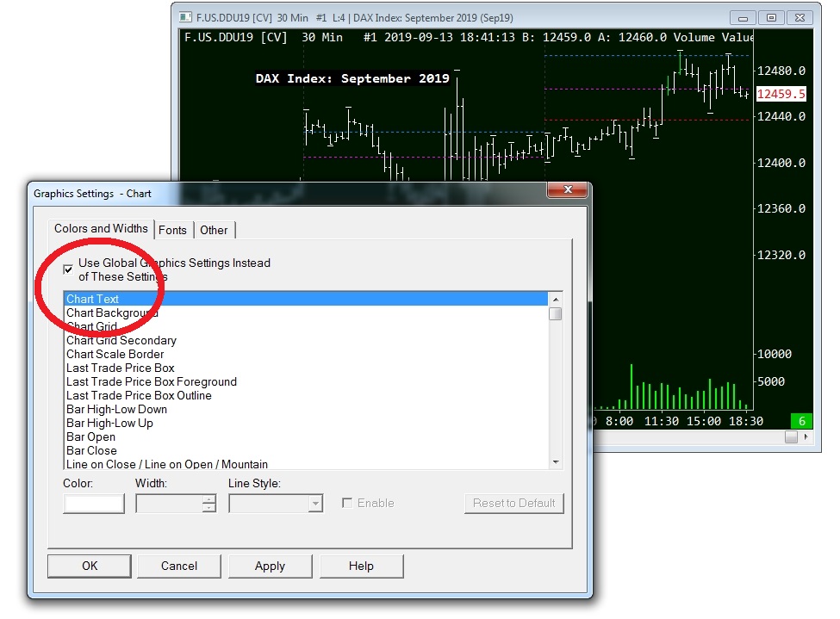Click the OK button
840x619 pixels.
click(90, 566)
